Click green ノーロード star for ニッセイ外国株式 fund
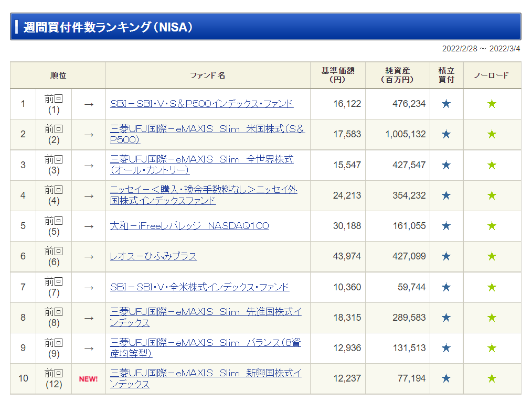Screen dimensions: 532x403 492,195
